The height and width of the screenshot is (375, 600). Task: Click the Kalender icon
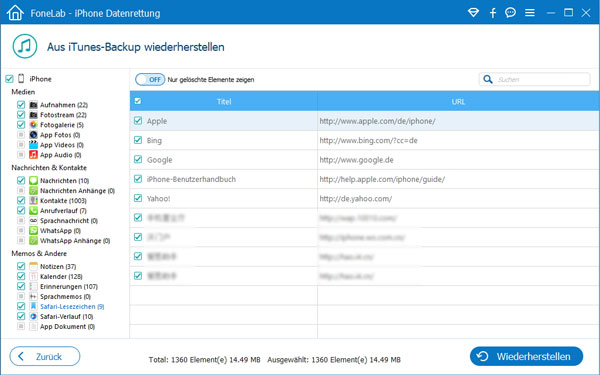pyautogui.click(x=33, y=276)
